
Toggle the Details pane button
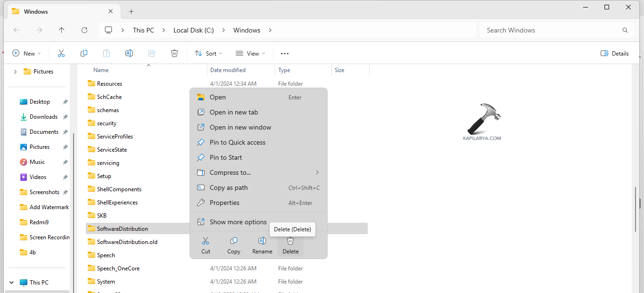pyautogui.click(x=614, y=53)
